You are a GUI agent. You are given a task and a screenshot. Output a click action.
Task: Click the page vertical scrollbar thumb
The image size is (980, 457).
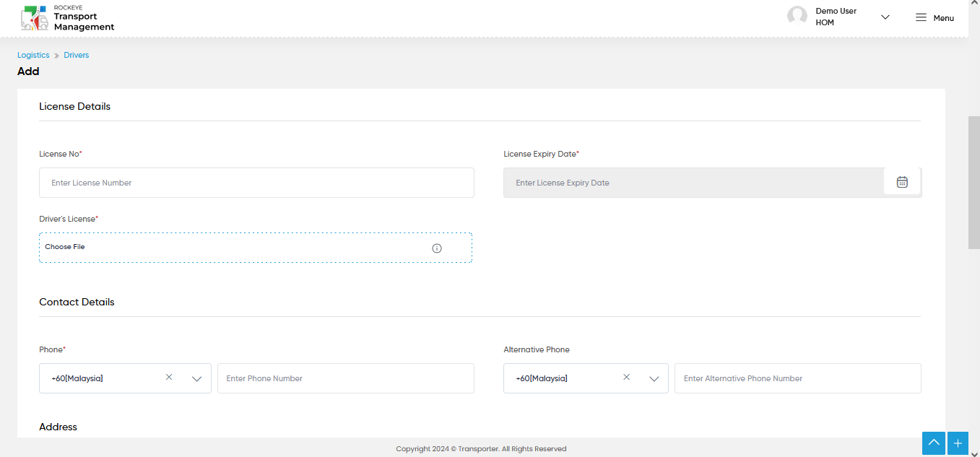(x=974, y=182)
